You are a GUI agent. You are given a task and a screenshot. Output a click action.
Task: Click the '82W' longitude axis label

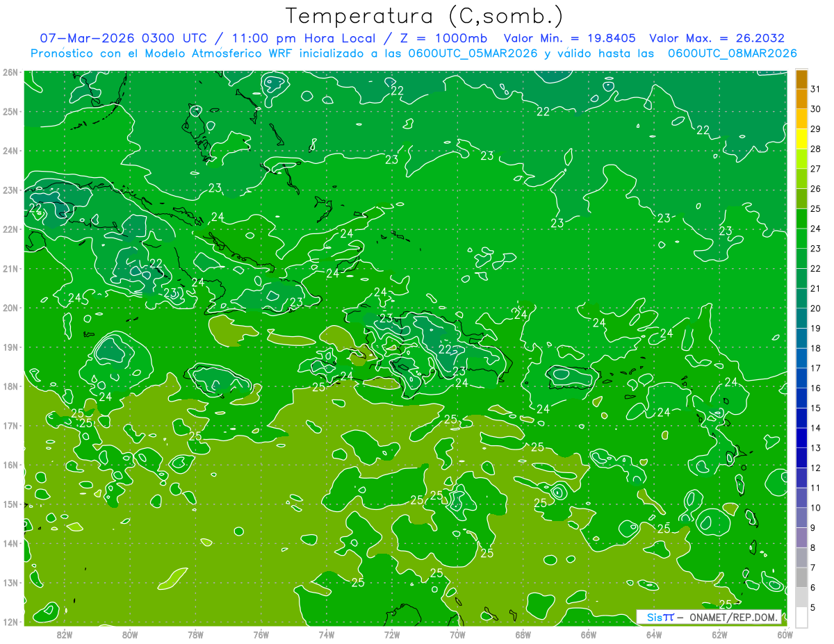point(65,634)
